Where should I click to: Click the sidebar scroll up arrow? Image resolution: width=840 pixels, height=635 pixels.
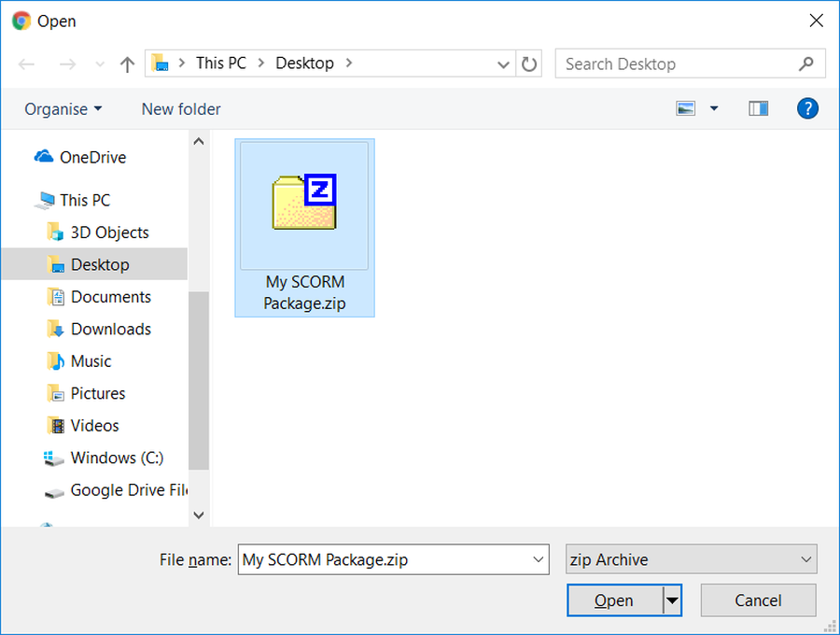tap(199, 141)
